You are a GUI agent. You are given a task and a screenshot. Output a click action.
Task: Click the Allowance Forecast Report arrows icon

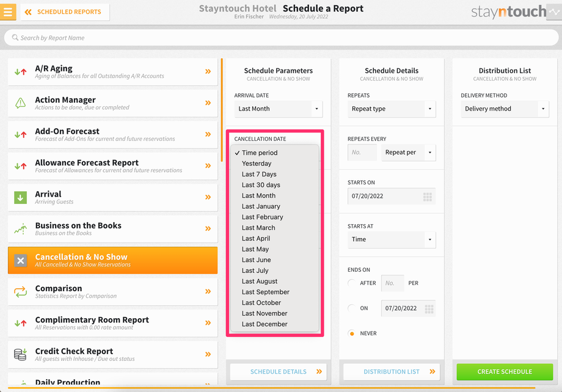click(20, 166)
